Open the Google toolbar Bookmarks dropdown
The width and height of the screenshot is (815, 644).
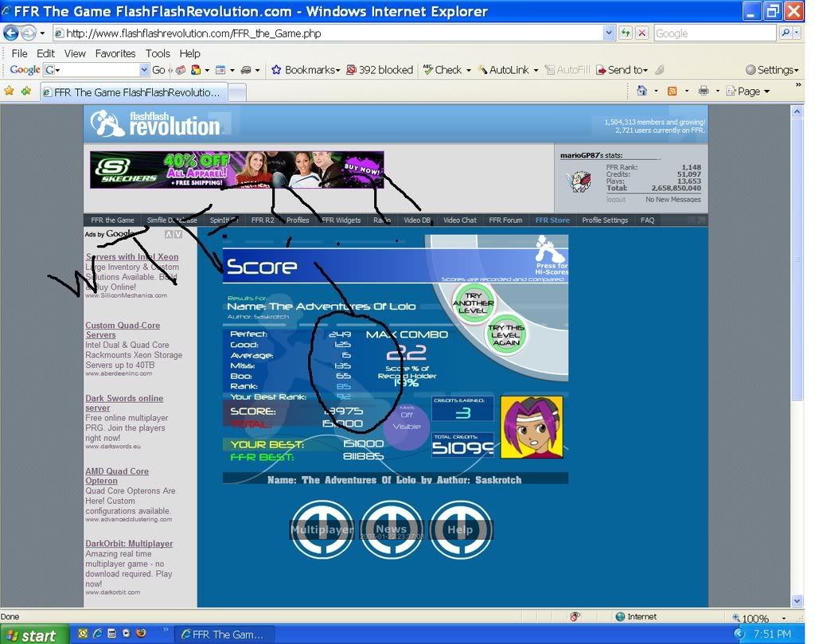[306, 70]
